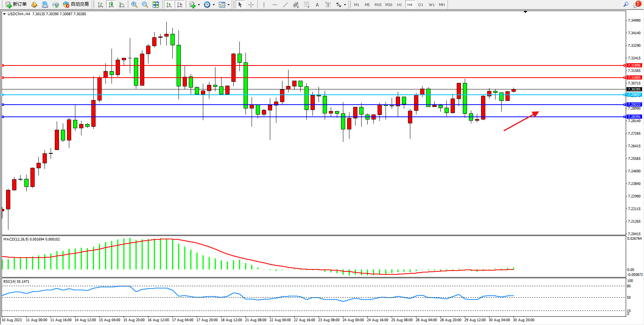
Task: Toggle chart shift button
Action: (180, 5)
